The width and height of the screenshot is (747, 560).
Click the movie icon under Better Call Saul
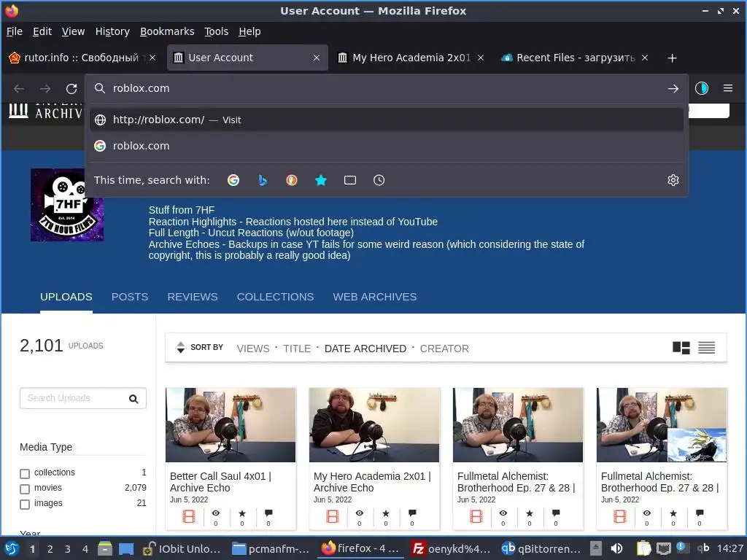pyautogui.click(x=189, y=516)
